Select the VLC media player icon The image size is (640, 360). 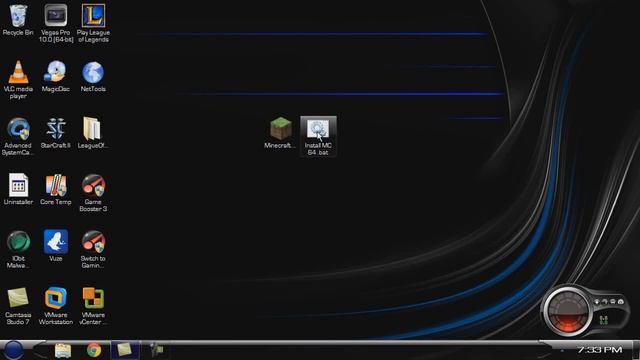point(18,80)
